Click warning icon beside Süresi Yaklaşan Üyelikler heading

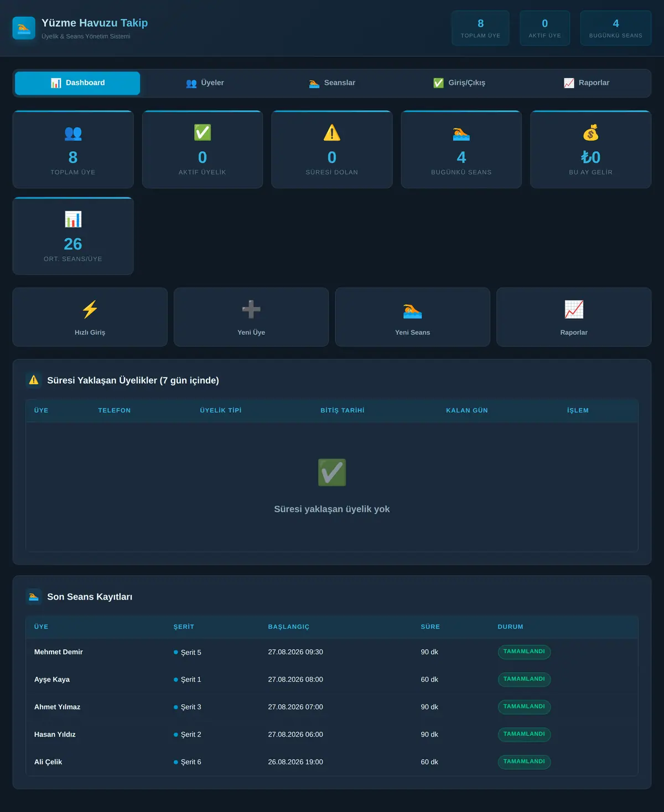[34, 380]
